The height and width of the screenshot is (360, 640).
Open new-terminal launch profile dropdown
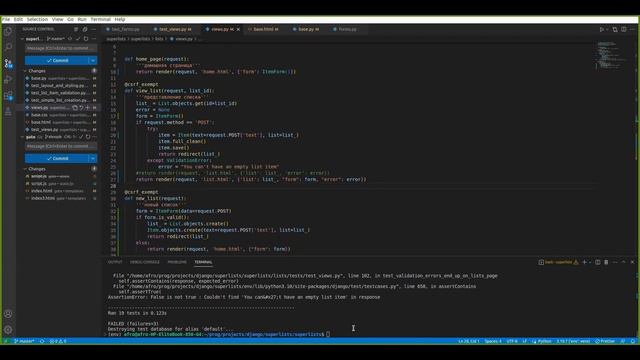(x=590, y=262)
